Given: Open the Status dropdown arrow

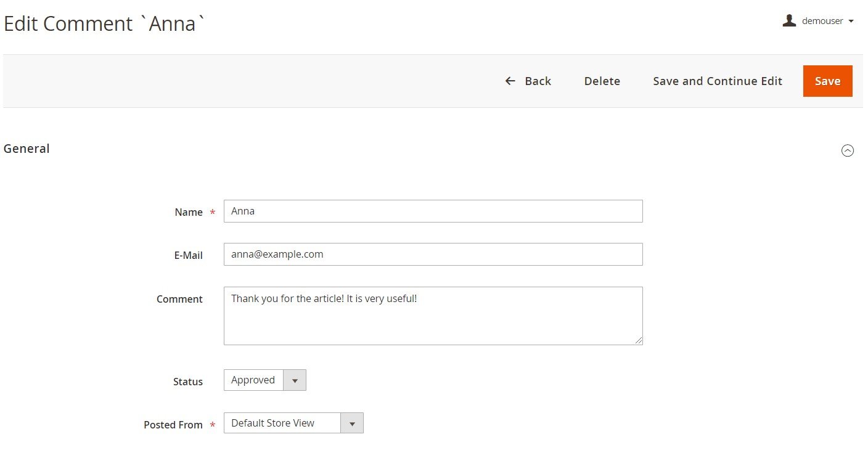Looking at the screenshot, I should (295, 380).
